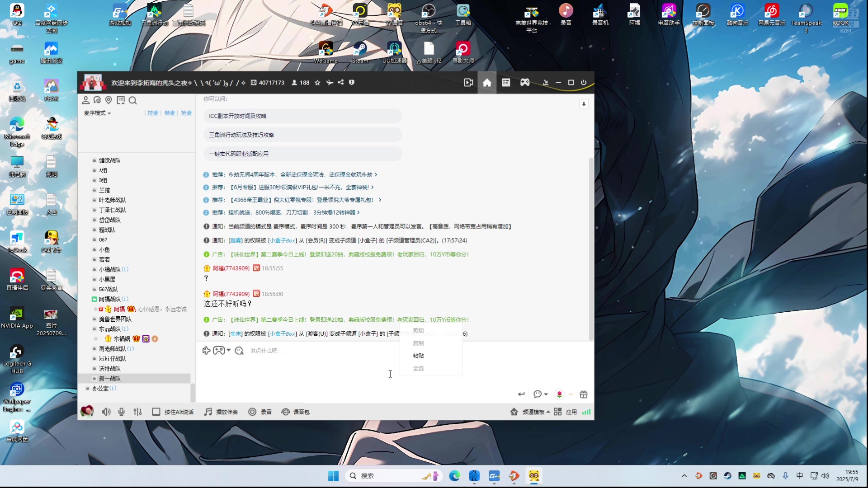Viewport: 868px width, 488px height.
Task: Open the 应用 apps grid
Action: (566, 412)
